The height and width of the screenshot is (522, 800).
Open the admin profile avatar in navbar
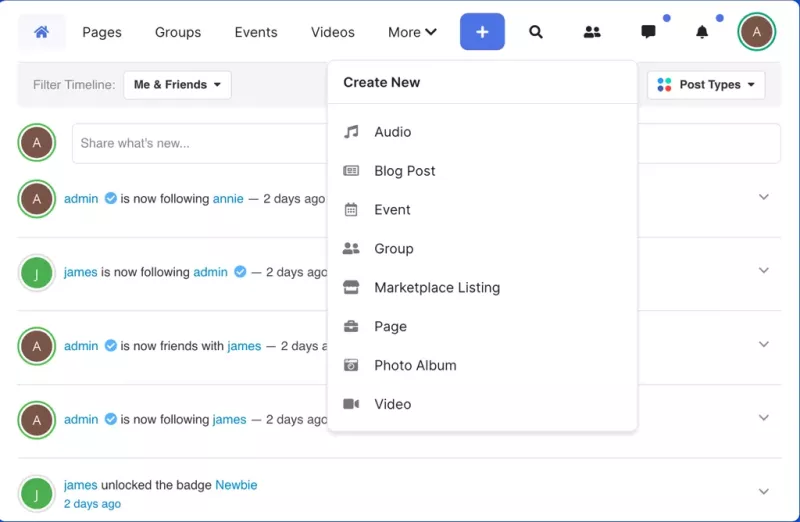[x=757, y=32]
